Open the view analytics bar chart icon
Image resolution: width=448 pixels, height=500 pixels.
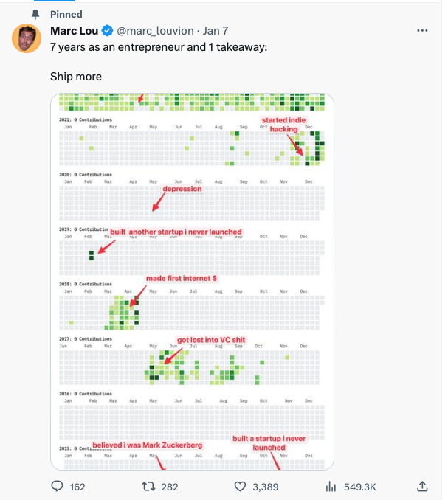[331, 487]
